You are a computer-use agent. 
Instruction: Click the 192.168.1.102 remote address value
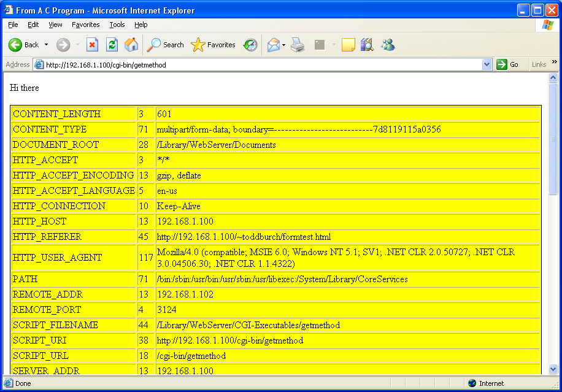coord(185,294)
